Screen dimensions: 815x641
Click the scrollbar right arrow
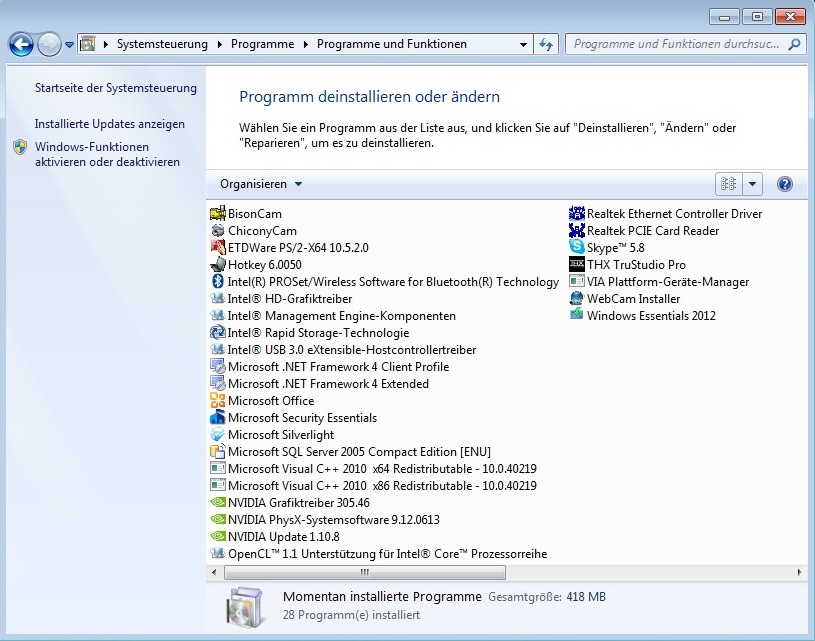tap(799, 572)
